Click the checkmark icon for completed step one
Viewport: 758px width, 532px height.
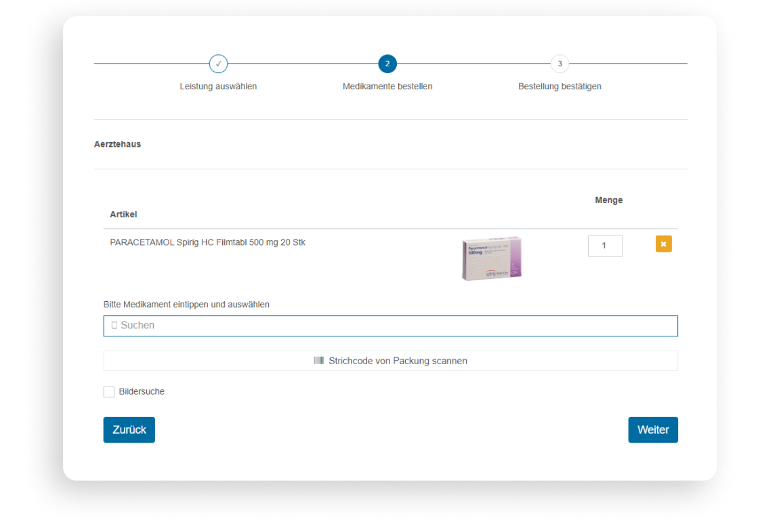click(218, 64)
